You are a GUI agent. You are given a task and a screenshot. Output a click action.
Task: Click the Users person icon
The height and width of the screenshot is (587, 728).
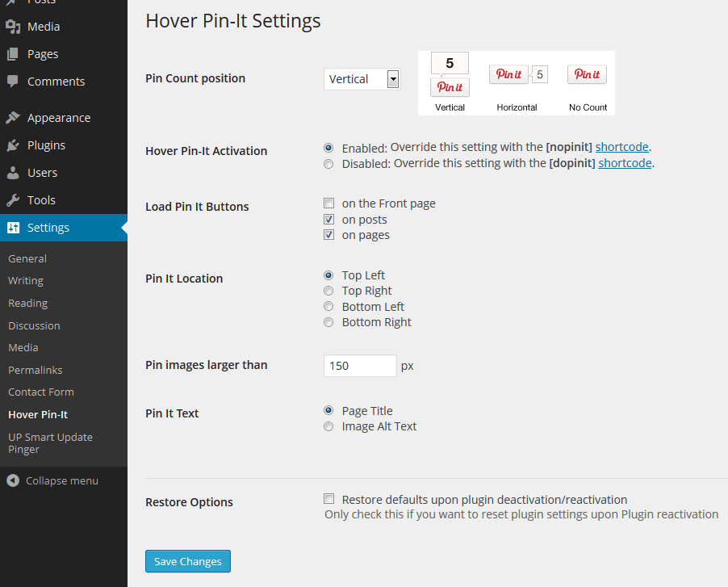tap(13, 173)
